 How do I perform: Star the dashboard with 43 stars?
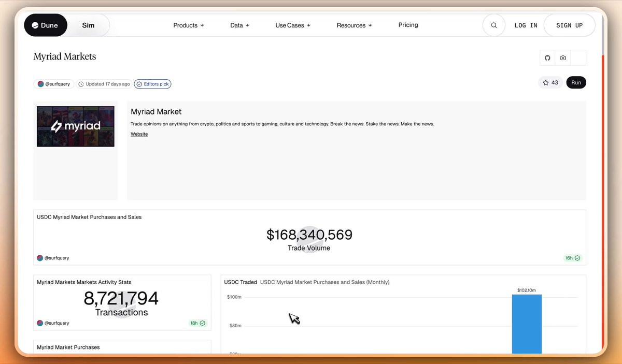(x=550, y=82)
